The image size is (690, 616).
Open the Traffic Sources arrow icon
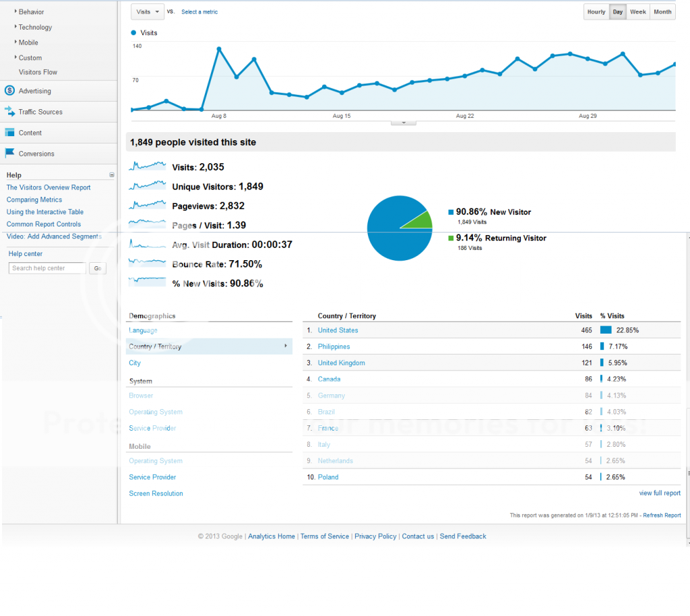pos(9,111)
